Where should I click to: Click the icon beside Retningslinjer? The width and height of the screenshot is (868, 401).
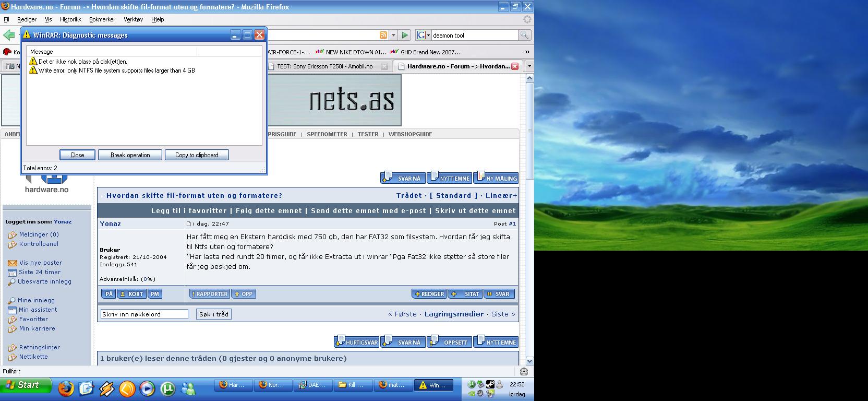pos(13,348)
